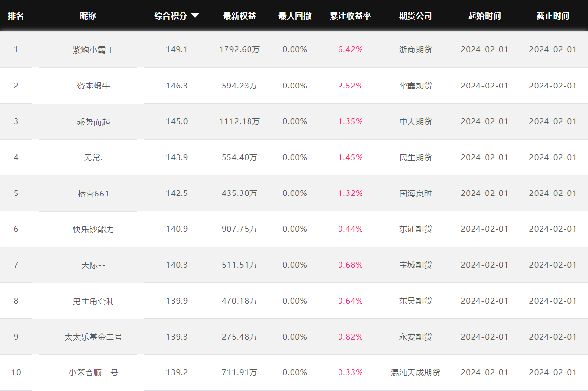The height and width of the screenshot is (391, 588).
Task: Click score value 146.3
Action: tap(177, 86)
